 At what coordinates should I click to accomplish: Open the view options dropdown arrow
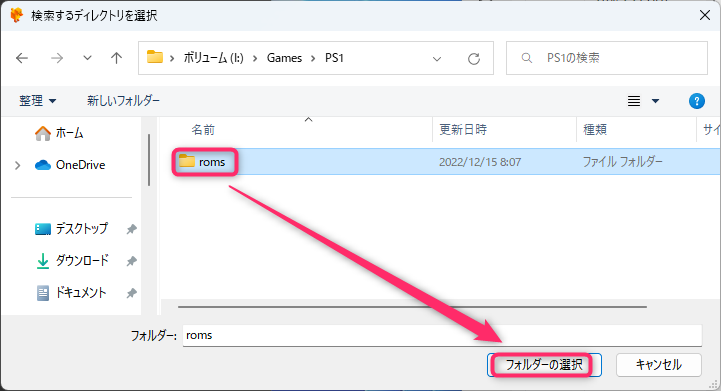(655, 101)
